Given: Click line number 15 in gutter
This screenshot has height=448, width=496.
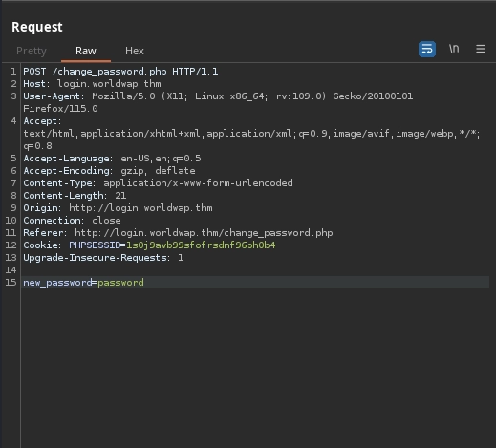Looking at the screenshot, I should point(11,283).
